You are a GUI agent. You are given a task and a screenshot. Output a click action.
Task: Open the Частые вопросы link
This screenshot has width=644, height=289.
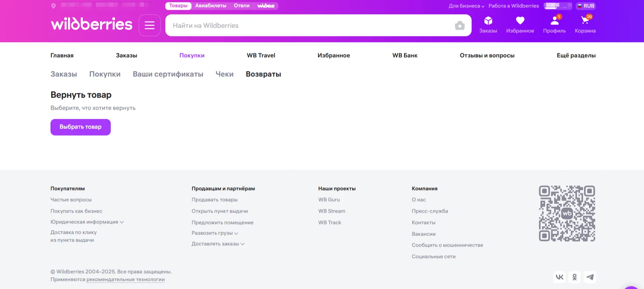71,200
